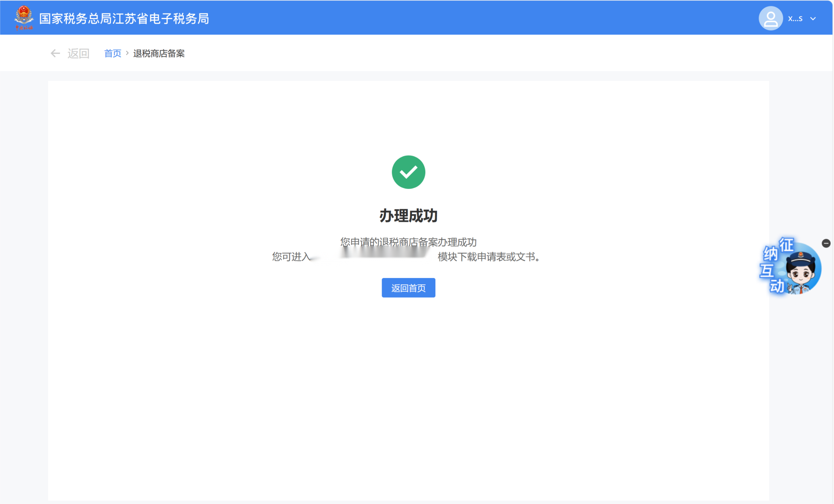Image resolution: width=834 pixels, height=504 pixels.
Task: Expand the user account dropdown arrow
Action: (x=813, y=19)
